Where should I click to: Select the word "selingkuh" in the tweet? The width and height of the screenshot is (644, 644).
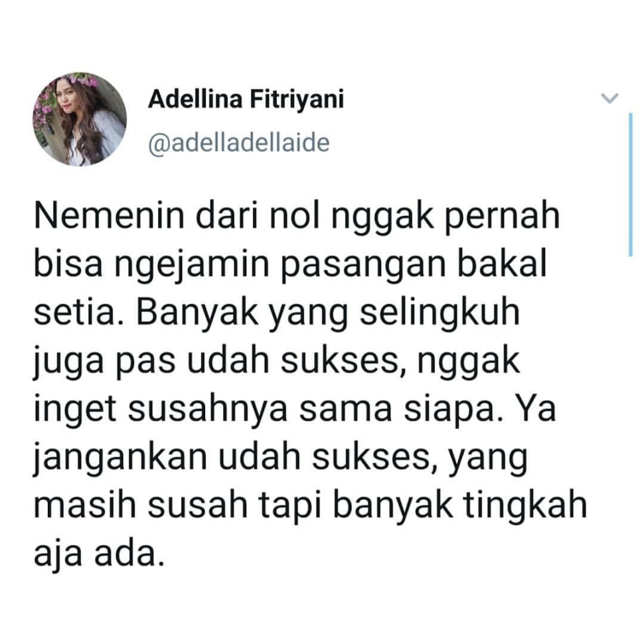point(440,313)
